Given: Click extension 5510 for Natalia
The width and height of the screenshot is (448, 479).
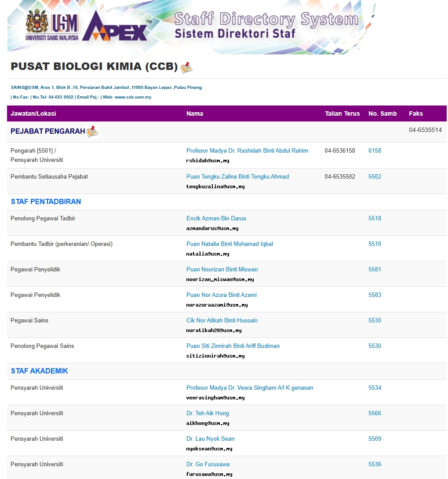Looking at the screenshot, I should [x=375, y=244].
